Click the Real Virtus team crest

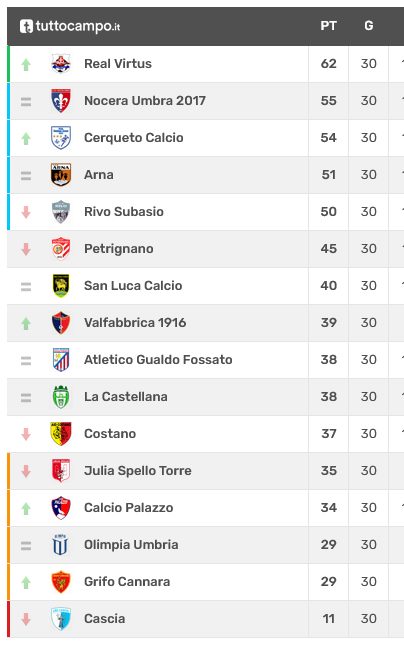[x=61, y=64]
